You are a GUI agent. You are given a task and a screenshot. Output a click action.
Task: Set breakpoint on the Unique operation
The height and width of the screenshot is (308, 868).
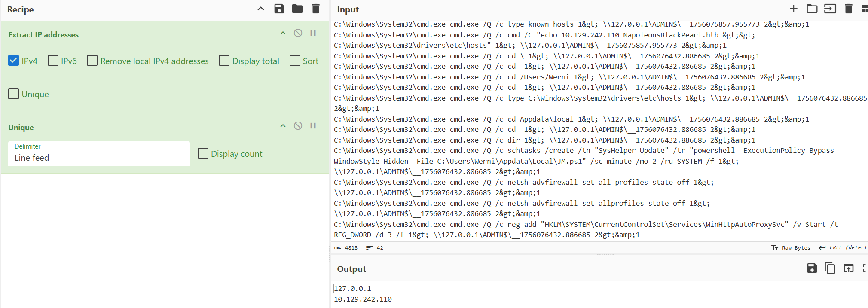click(313, 126)
